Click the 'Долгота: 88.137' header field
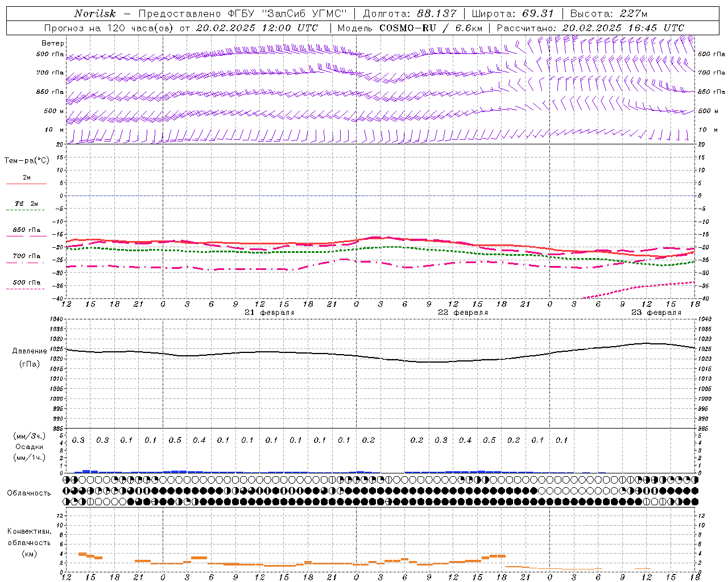The width and height of the screenshot is (728, 582). coord(409,14)
